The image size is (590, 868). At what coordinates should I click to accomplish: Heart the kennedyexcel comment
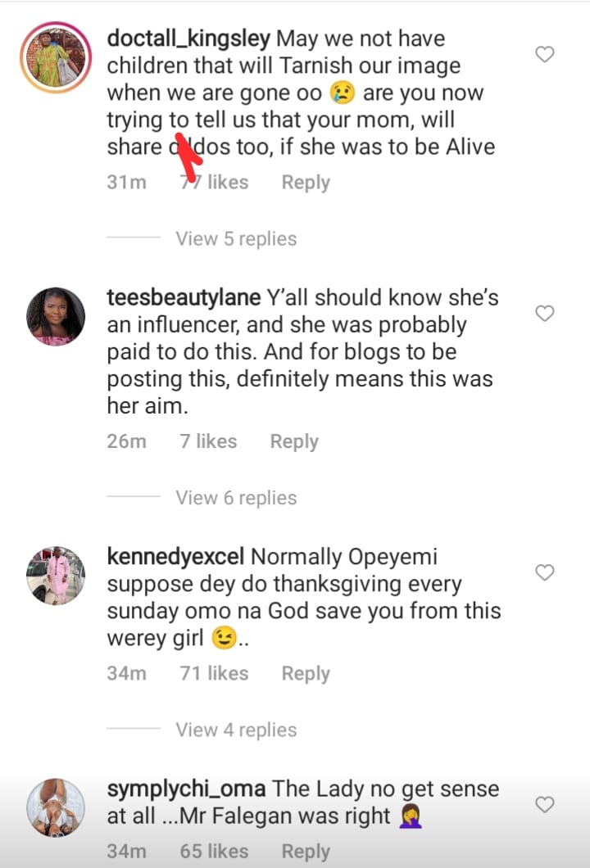545,572
